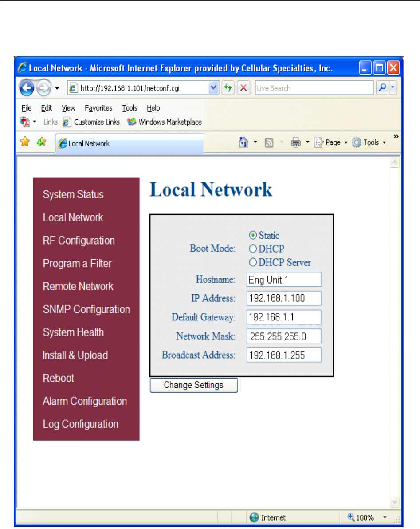This screenshot has width=420, height=529.
Task: Go to the System Status page
Action: (x=73, y=194)
